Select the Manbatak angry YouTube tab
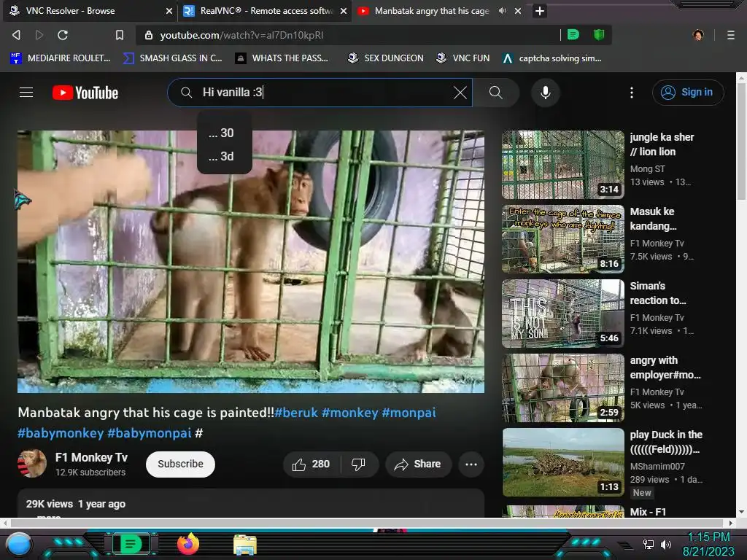The width and height of the screenshot is (747, 560). pyautogui.click(x=431, y=10)
